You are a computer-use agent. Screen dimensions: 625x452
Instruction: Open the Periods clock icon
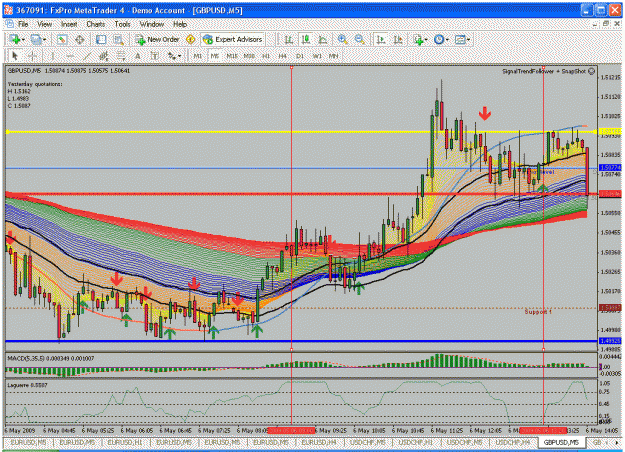point(439,39)
